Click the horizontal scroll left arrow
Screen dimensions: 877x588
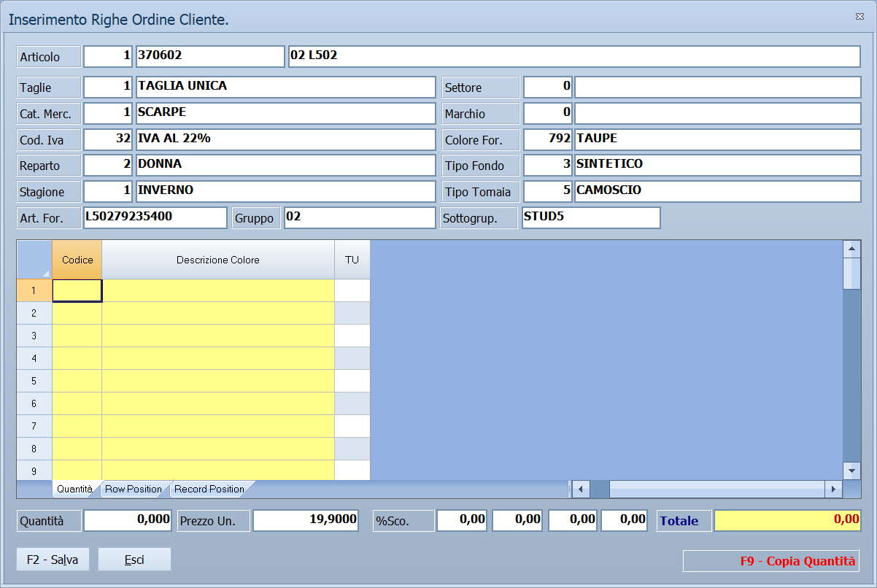pyautogui.click(x=580, y=489)
